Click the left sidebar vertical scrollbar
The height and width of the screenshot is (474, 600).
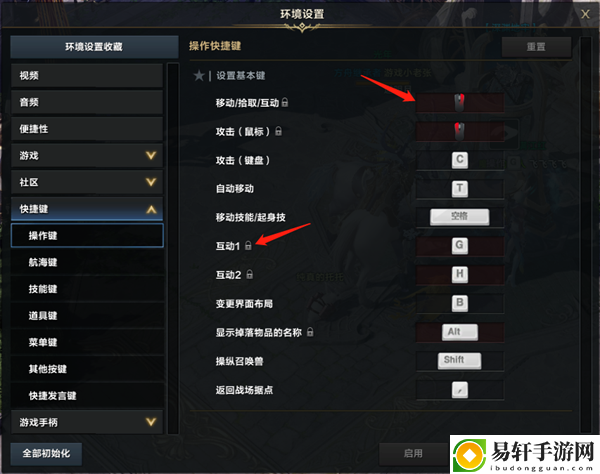click(x=173, y=249)
